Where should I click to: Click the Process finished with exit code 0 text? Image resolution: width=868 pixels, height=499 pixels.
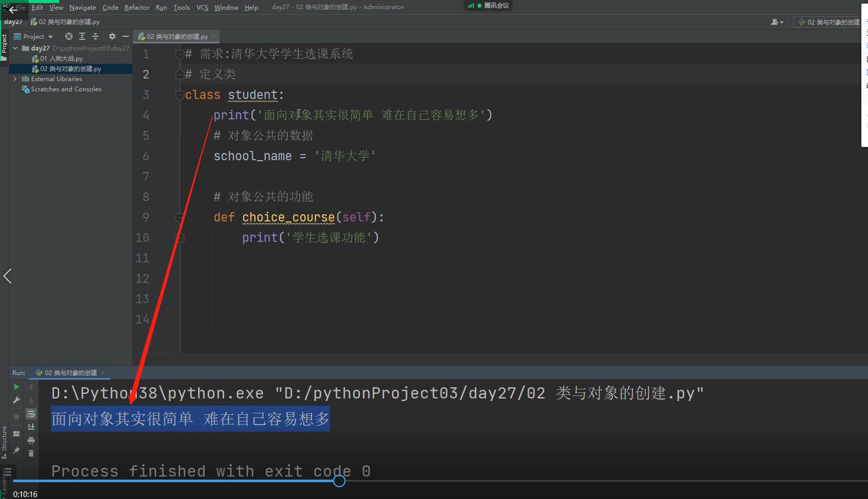(211, 470)
